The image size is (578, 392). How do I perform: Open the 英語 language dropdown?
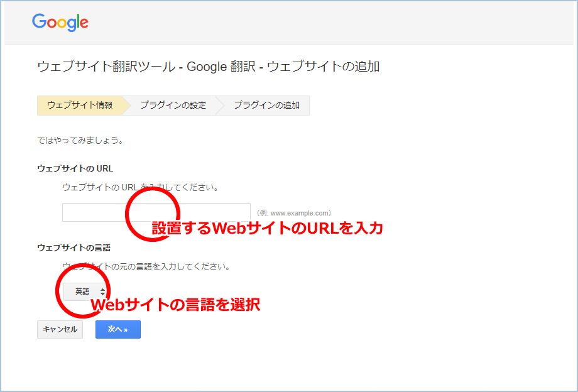click(85, 291)
